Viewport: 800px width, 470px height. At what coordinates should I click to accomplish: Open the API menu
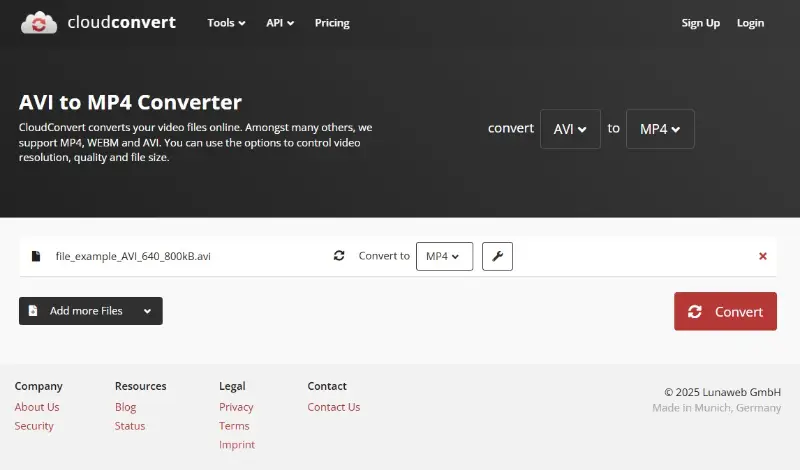pyautogui.click(x=280, y=23)
